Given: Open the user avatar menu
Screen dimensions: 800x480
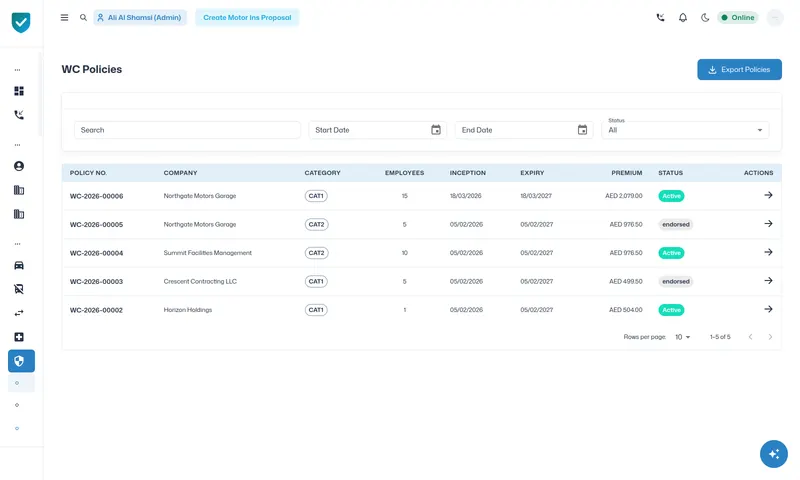Looking at the screenshot, I should [x=774, y=17].
